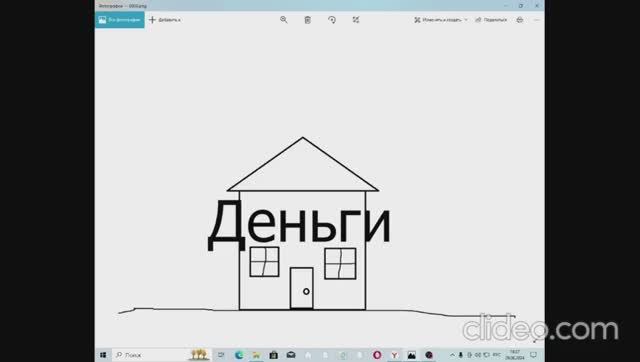Open the Mail app from the taskbar
Image resolution: width=640 pixels, height=362 pixels.
click(x=291, y=355)
